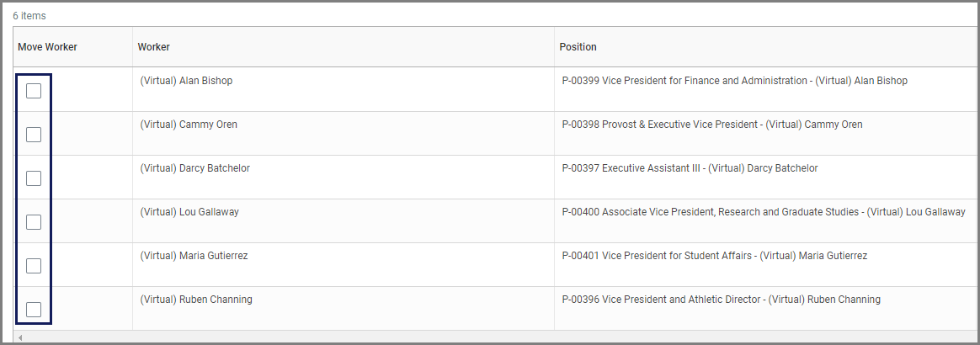Select position P-00398 Provost & Executive Vice President
980x345 pixels.
(x=711, y=125)
